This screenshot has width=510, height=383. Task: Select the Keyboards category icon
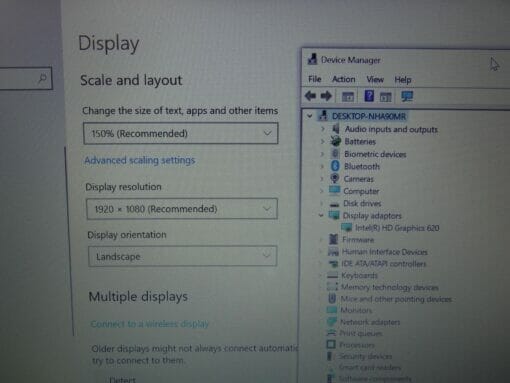click(x=333, y=275)
